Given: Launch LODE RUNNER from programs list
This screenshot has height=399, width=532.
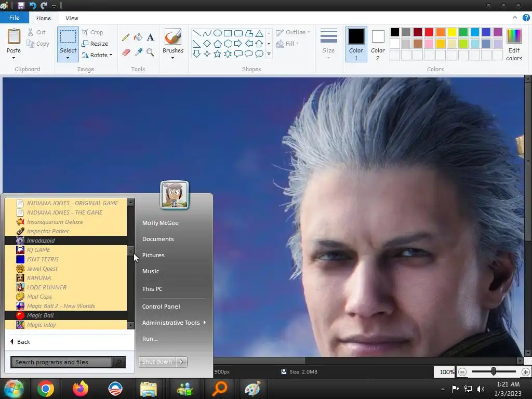Looking at the screenshot, I should 66,287.
